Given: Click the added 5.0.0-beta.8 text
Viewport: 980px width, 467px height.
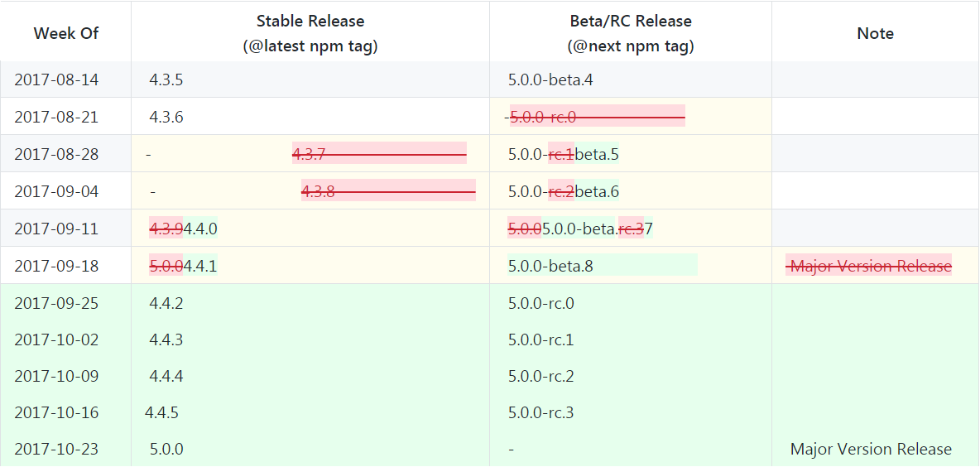Looking at the screenshot, I should [550, 266].
